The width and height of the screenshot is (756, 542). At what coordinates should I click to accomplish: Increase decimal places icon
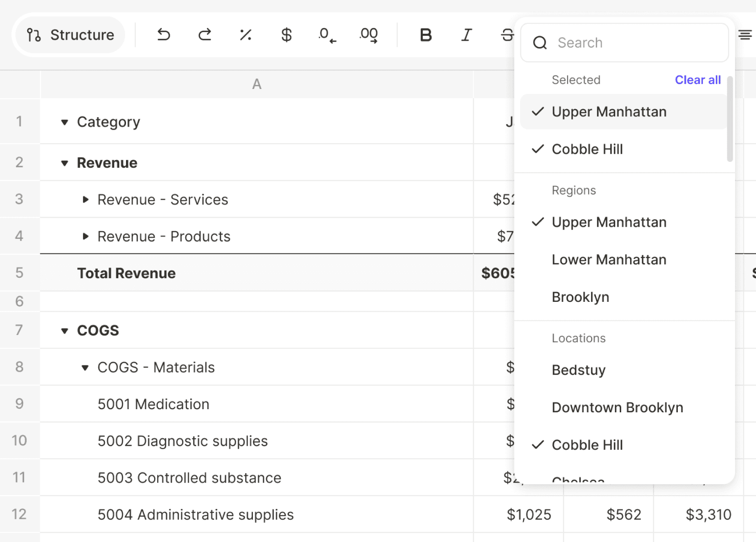click(x=369, y=35)
